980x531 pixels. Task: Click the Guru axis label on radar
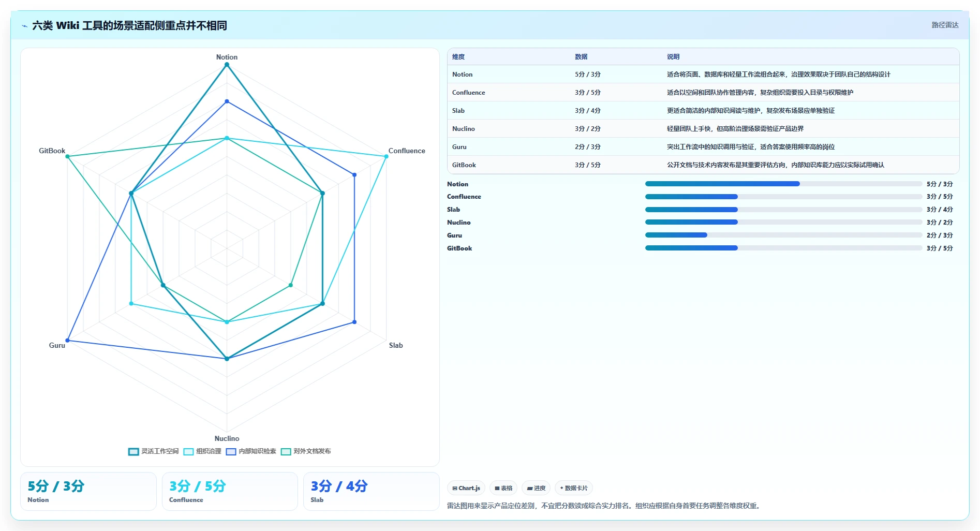click(57, 345)
